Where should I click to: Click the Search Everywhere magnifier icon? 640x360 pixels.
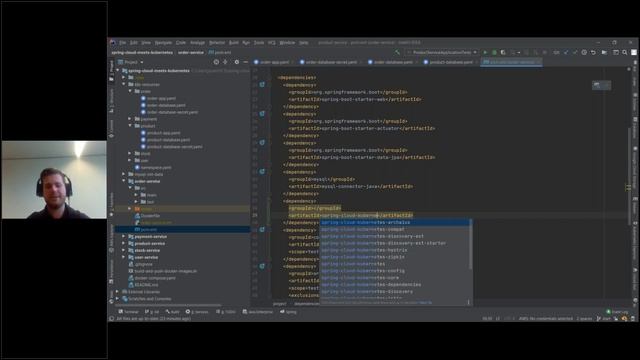pyautogui.click(x=625, y=52)
